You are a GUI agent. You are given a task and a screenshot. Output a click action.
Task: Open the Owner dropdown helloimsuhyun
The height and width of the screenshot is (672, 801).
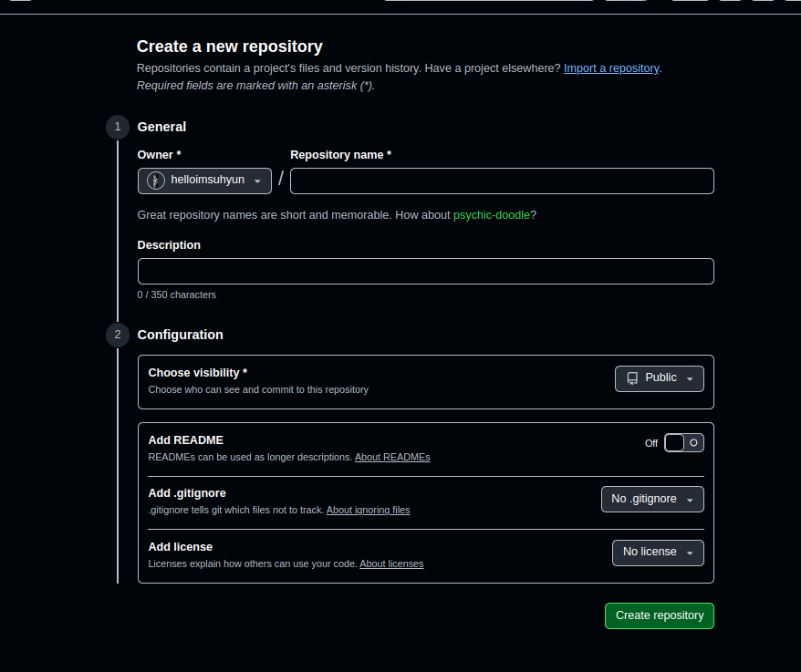point(204,181)
